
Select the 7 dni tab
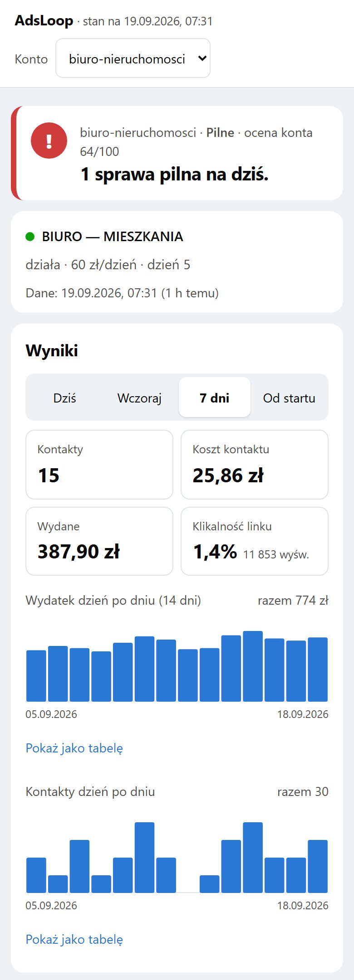pos(215,398)
